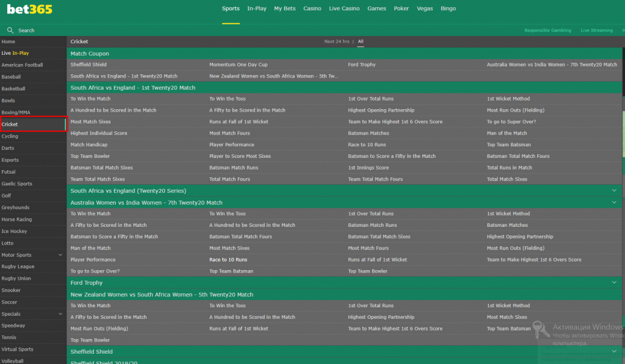Viewport: 625px width, 364px height.
Task: Click the New Zealand Women vs South Africa Women header
Action: pos(344,294)
